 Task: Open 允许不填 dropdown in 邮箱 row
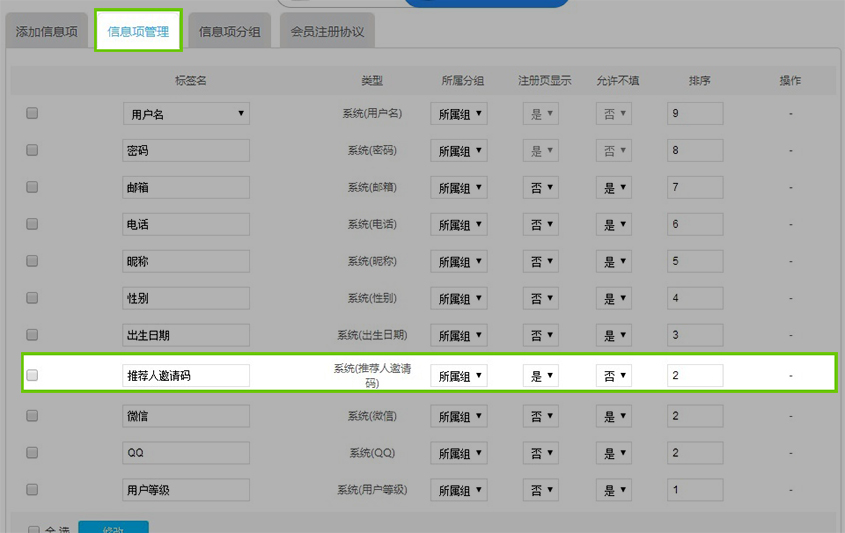pyautogui.click(x=614, y=188)
